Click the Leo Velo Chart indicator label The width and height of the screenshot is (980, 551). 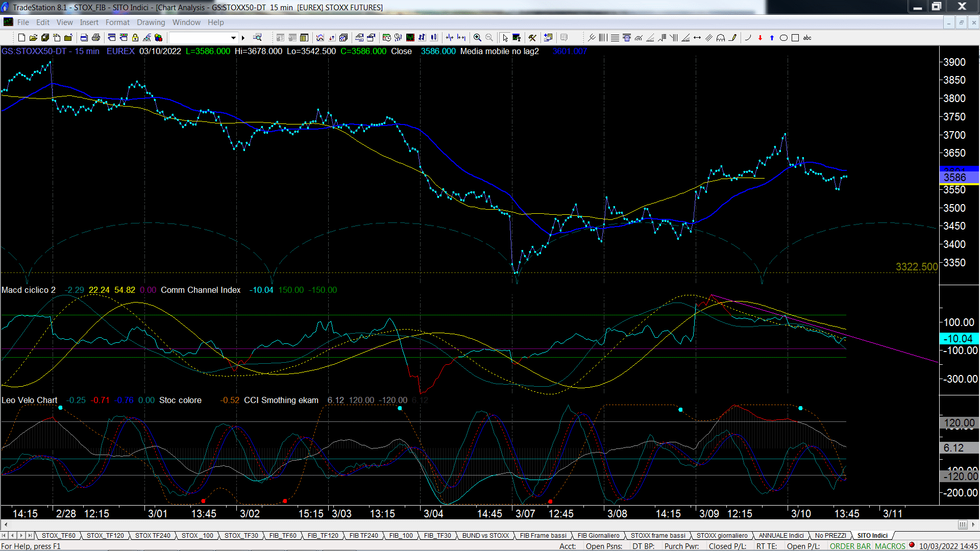point(29,400)
